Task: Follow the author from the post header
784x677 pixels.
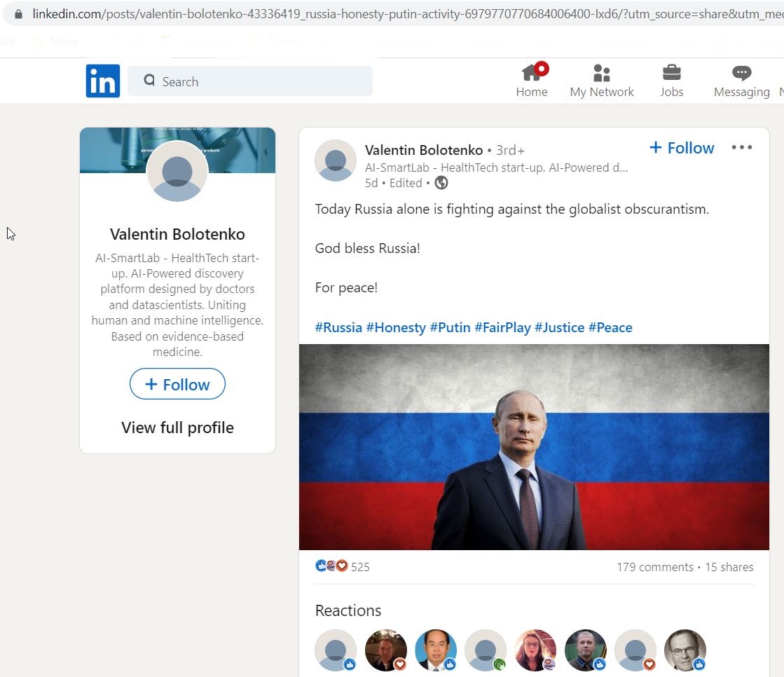Action: 682,147
